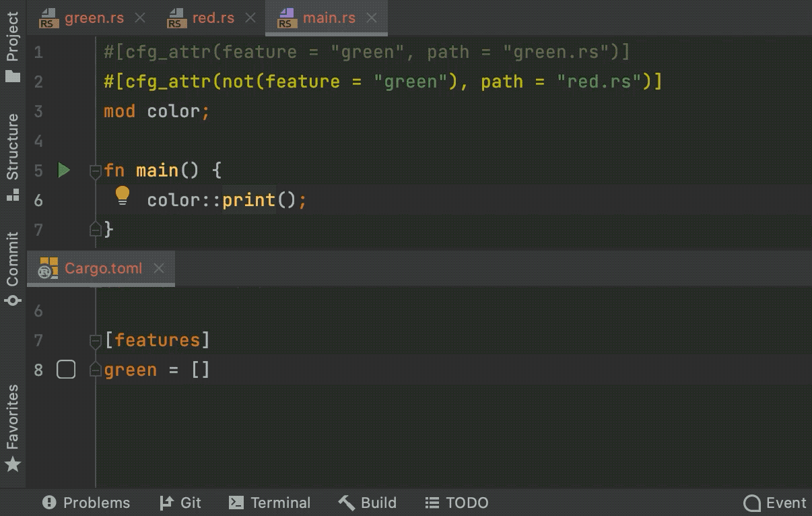Open the Build tool window
This screenshot has width=812, height=516.
(367, 503)
